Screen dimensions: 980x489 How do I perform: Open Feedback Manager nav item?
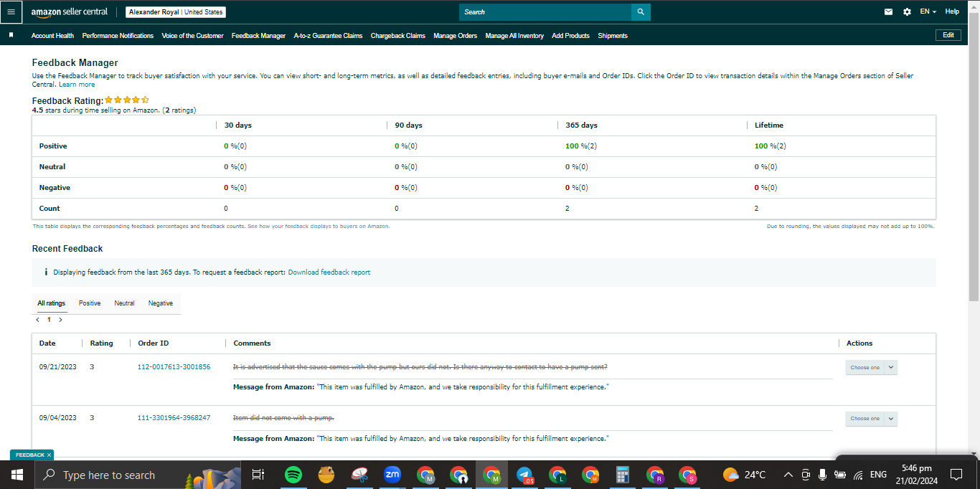[258, 36]
